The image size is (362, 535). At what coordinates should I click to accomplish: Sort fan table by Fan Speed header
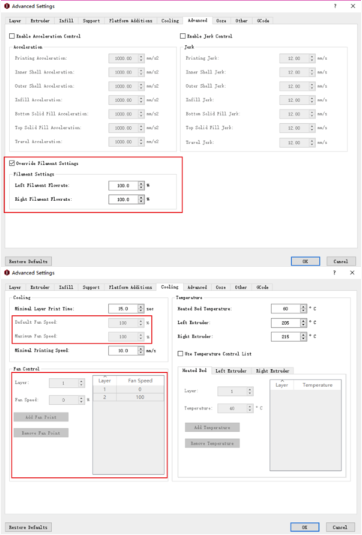point(140,380)
